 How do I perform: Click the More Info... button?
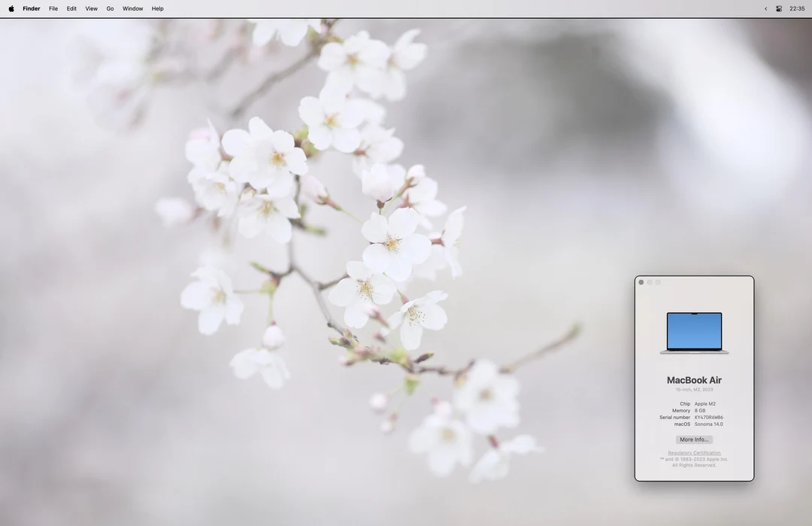tap(693, 439)
